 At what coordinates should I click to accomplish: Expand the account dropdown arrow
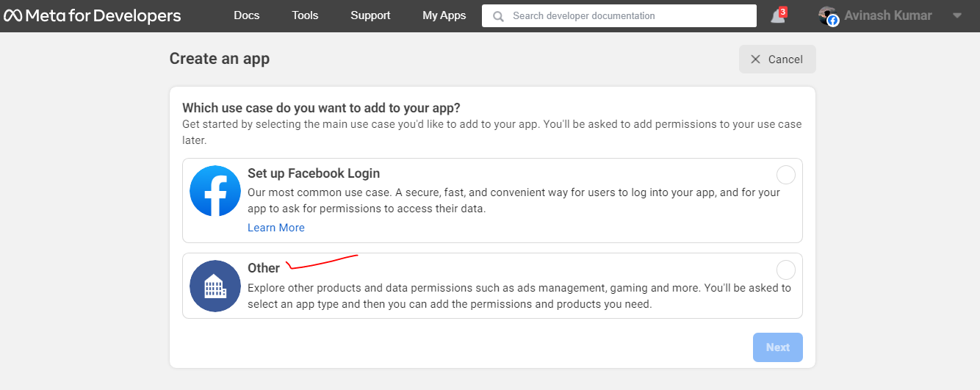(x=956, y=16)
